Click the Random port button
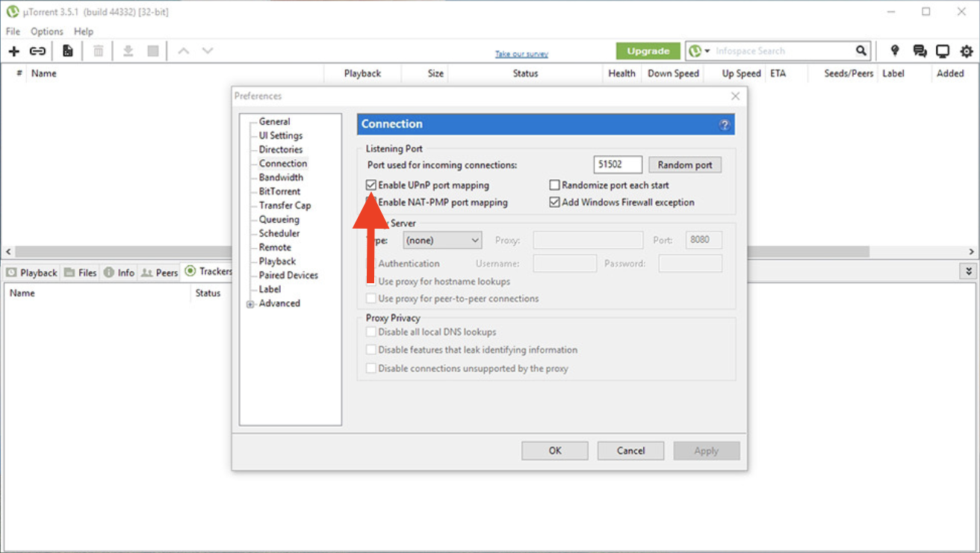Image resolution: width=980 pixels, height=553 pixels. tap(685, 165)
